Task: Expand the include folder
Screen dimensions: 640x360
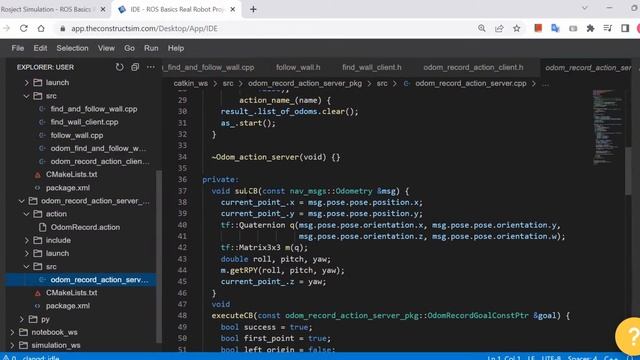Action: click(x=27, y=240)
